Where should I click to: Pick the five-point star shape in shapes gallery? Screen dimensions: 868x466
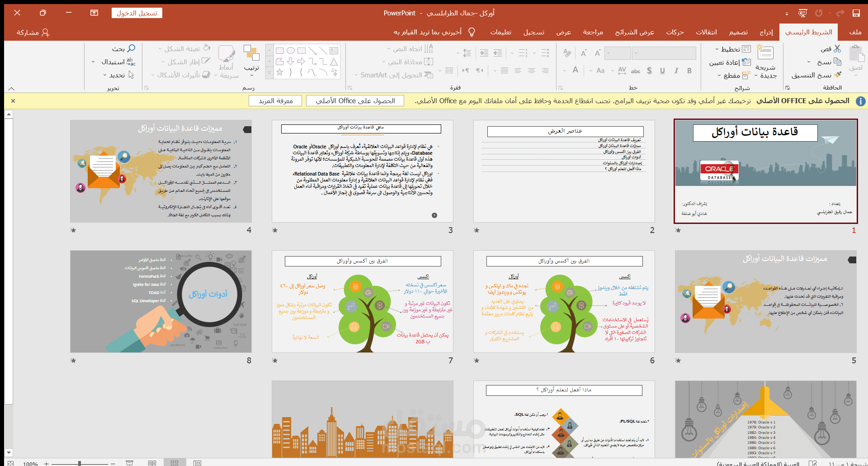tap(280, 72)
